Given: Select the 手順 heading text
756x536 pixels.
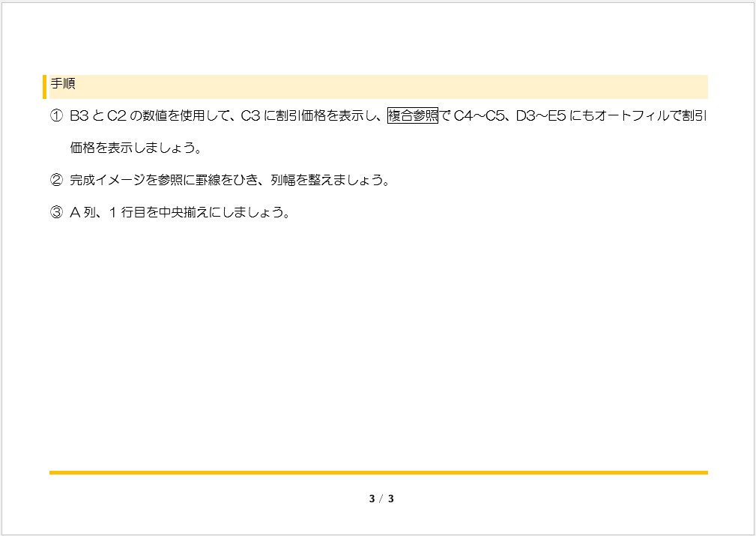Looking at the screenshot, I should [63, 84].
